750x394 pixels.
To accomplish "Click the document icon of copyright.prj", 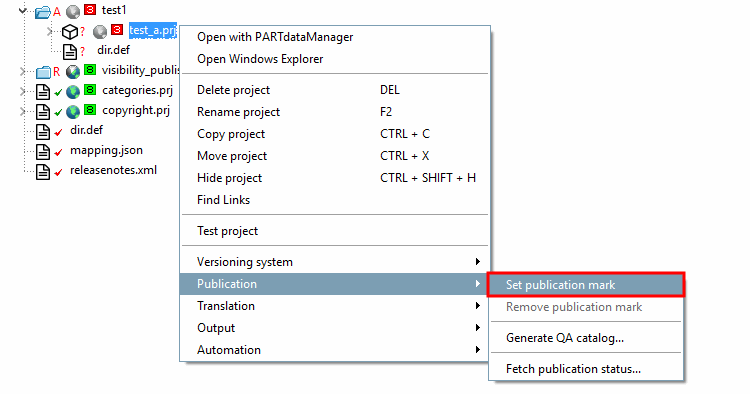I will pos(43,112).
